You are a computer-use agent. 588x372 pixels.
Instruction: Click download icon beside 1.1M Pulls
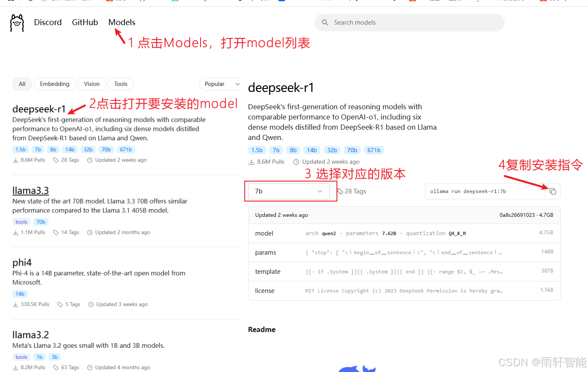[16, 233]
